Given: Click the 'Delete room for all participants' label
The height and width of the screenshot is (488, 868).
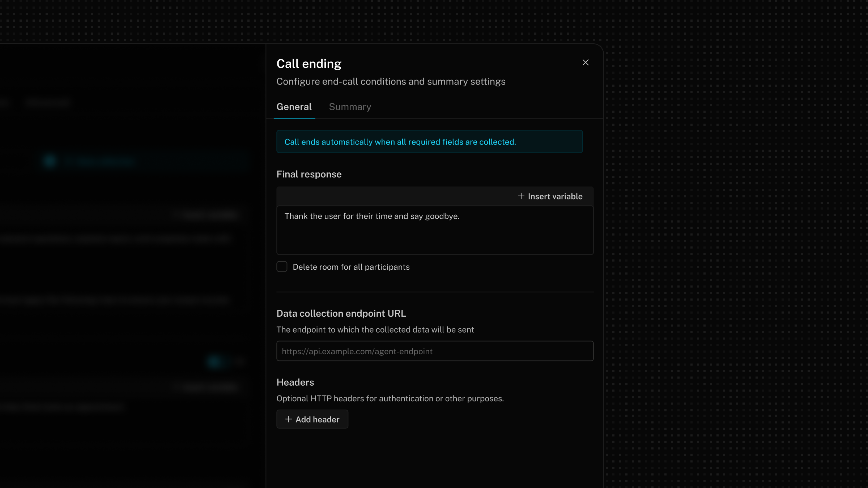Looking at the screenshot, I should 351,267.
